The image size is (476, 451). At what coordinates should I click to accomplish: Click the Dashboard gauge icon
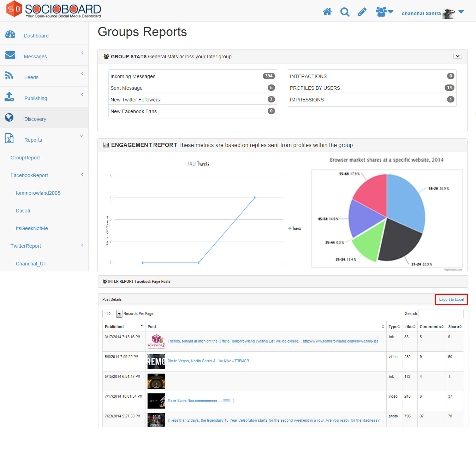pyautogui.click(x=10, y=34)
